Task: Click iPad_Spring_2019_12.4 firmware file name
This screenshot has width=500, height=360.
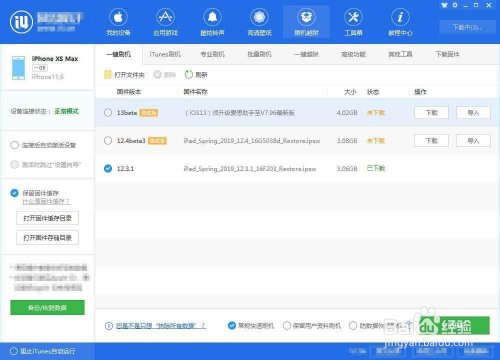Action: pos(252,141)
